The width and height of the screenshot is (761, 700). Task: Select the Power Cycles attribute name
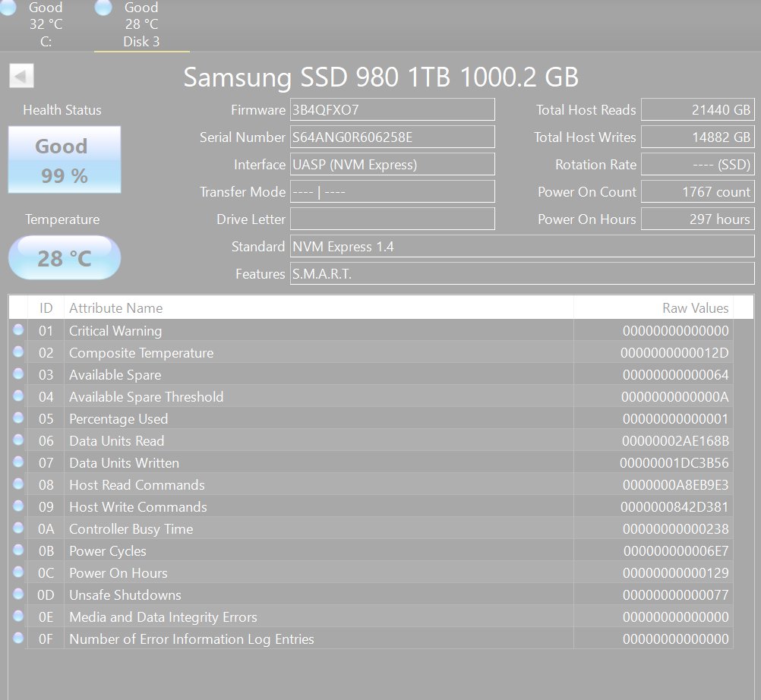pos(108,551)
